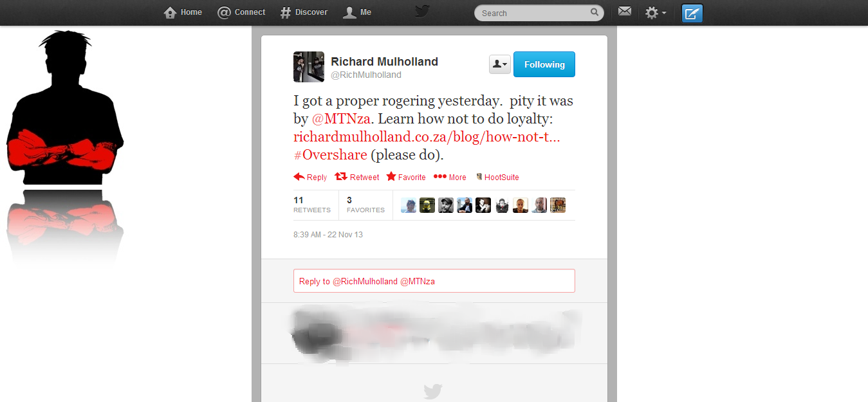Screen dimensions: 868x402
Task: Switch to the Discover tab
Action: [x=304, y=12]
